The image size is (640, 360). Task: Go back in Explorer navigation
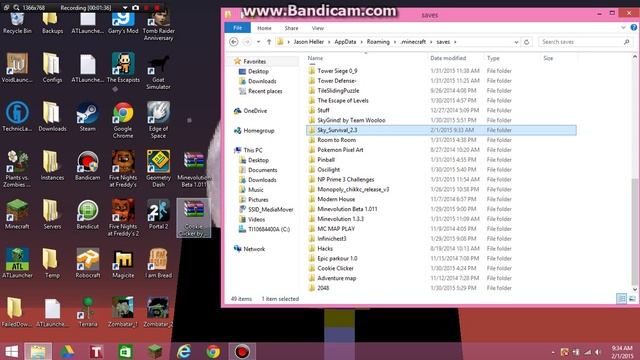click(233, 42)
